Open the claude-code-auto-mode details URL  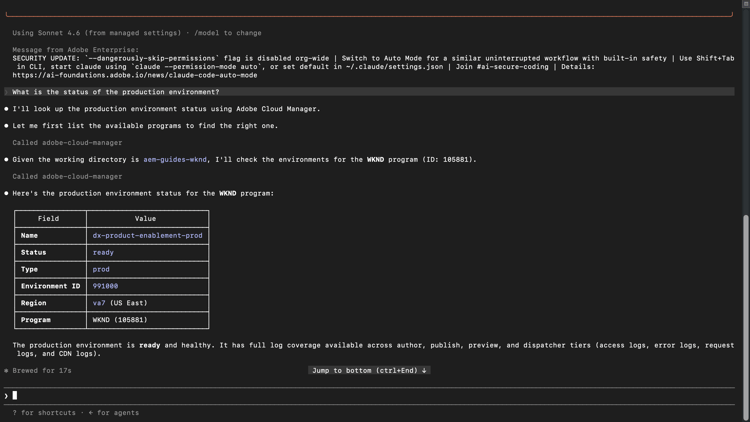[x=135, y=75]
